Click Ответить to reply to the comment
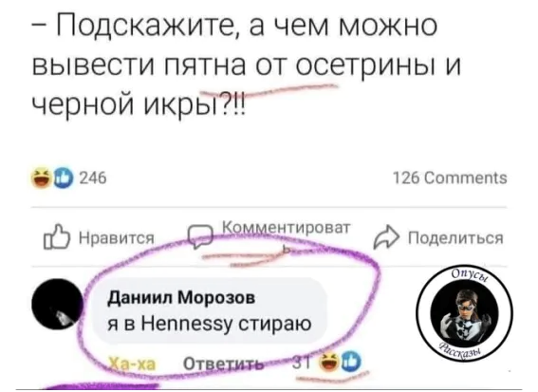The width and height of the screenshot is (538, 392). (x=224, y=364)
